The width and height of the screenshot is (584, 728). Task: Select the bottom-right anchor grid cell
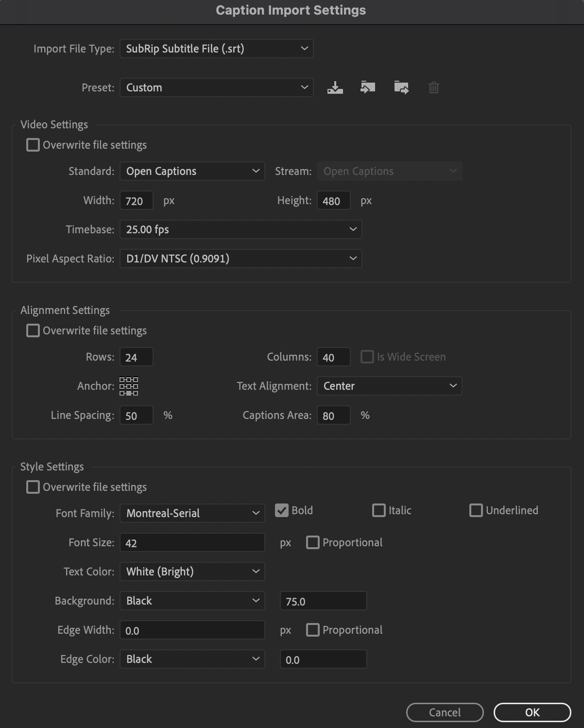tap(136, 393)
